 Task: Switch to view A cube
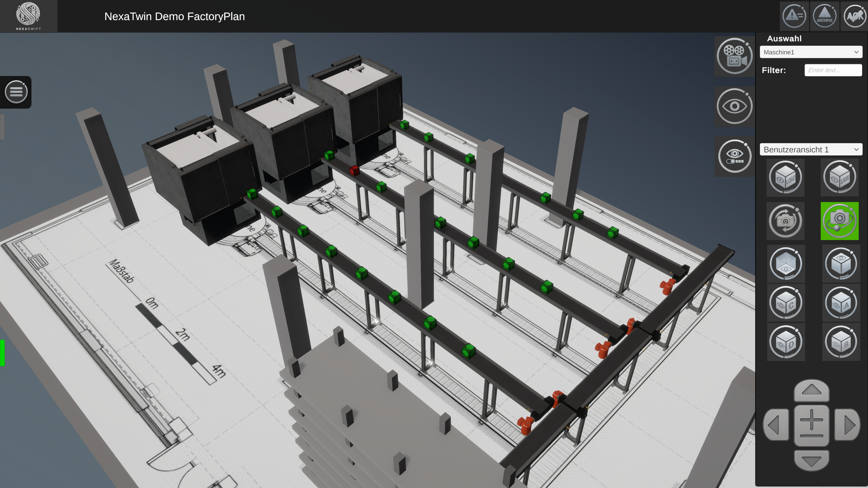coord(841,303)
